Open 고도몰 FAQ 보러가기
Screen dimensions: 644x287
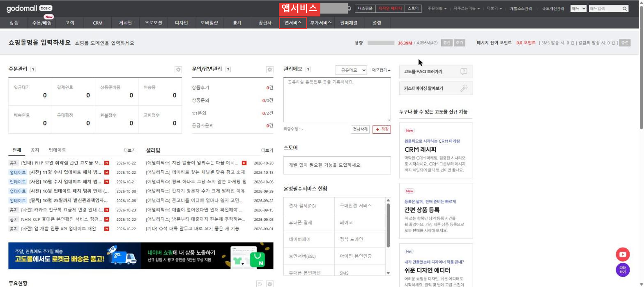click(436, 72)
